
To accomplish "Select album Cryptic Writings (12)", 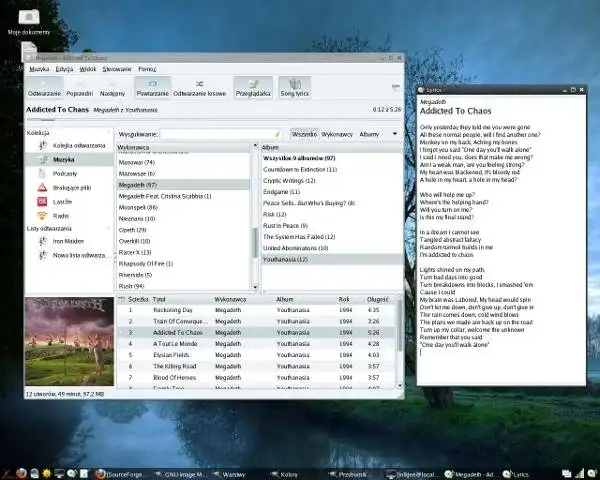I will [331, 181].
